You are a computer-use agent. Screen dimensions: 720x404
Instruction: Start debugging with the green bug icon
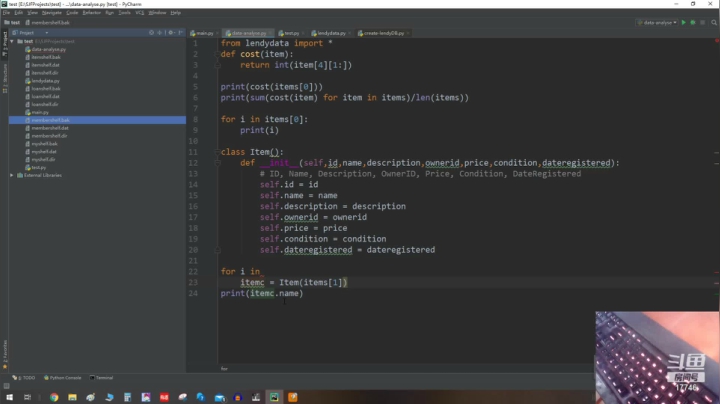point(693,22)
